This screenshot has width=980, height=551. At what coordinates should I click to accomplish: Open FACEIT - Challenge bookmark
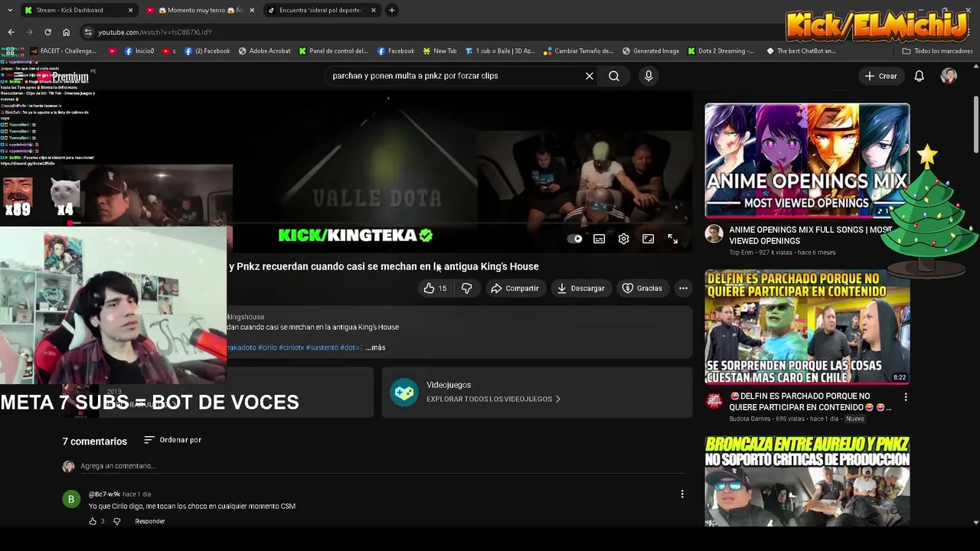click(64, 51)
